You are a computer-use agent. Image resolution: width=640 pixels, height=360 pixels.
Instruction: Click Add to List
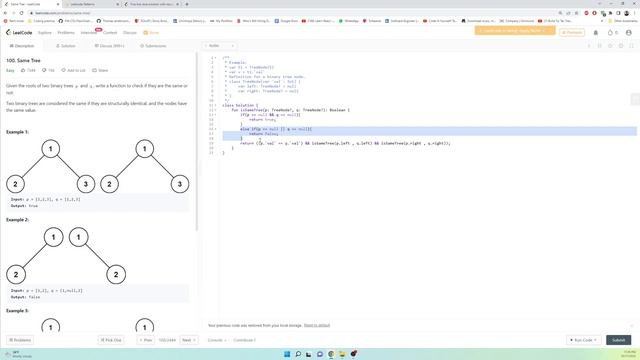tap(73, 70)
